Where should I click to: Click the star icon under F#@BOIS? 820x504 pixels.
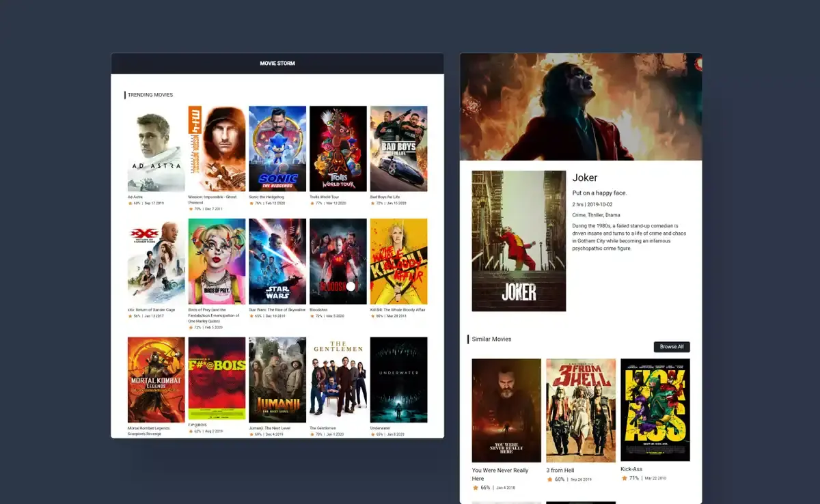pos(191,432)
